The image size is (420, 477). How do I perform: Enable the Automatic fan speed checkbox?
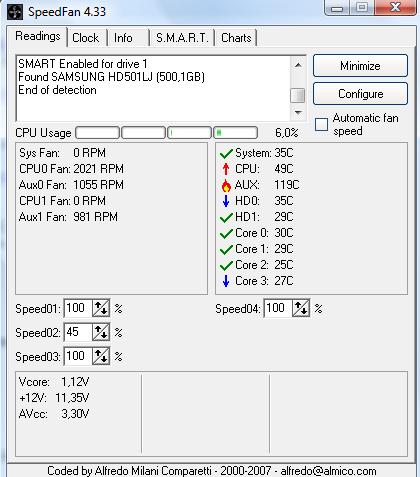(x=321, y=124)
